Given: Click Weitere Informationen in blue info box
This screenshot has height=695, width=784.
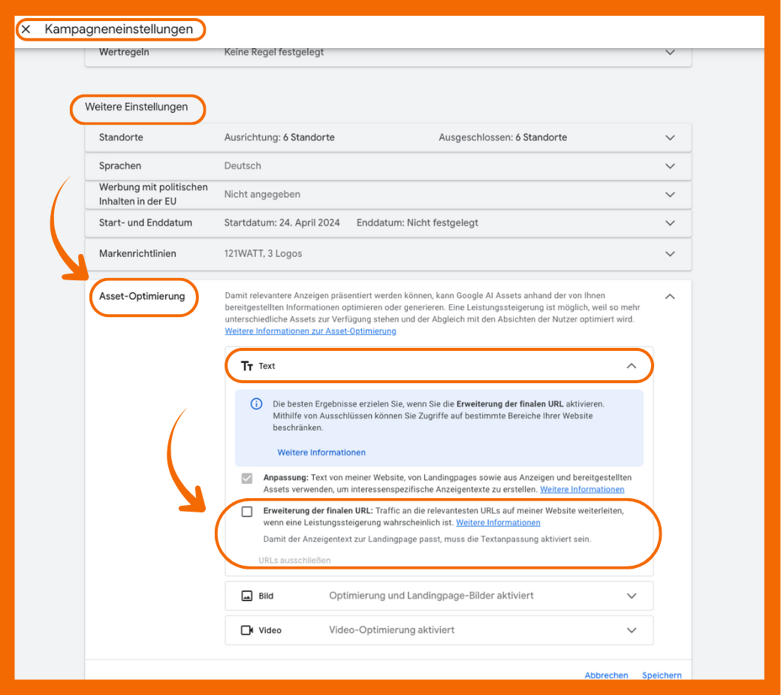Looking at the screenshot, I should [321, 452].
